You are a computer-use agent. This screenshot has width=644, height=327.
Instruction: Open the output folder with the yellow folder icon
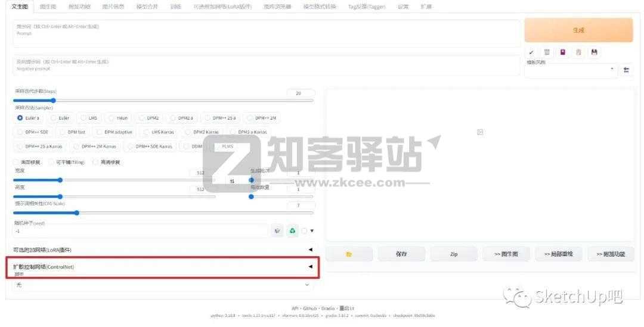pos(349,254)
